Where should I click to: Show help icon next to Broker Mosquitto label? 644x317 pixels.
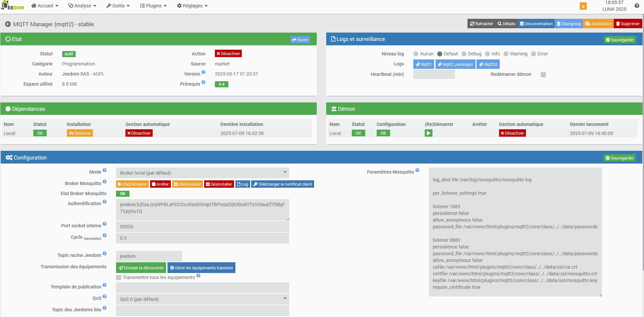(x=105, y=182)
